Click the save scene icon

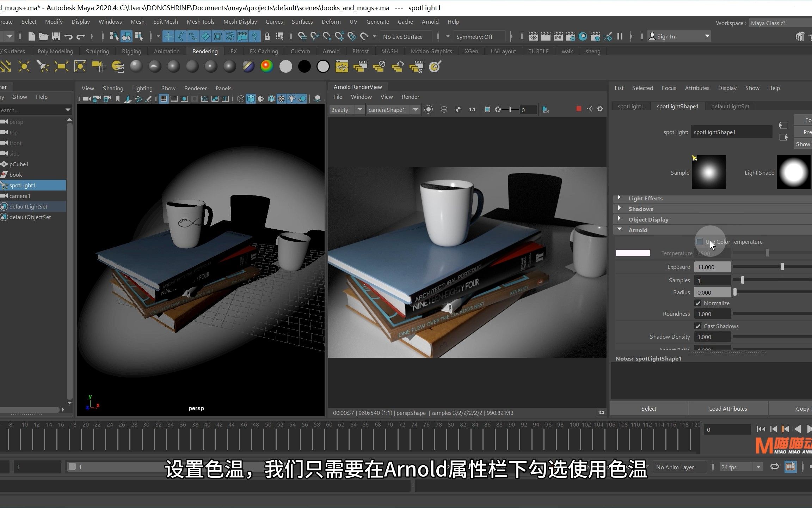56,36
